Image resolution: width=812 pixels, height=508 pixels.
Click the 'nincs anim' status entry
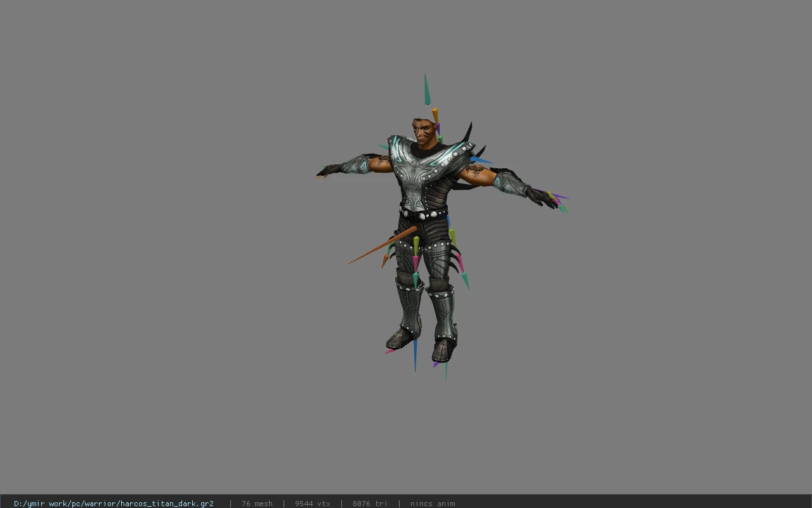click(x=433, y=504)
